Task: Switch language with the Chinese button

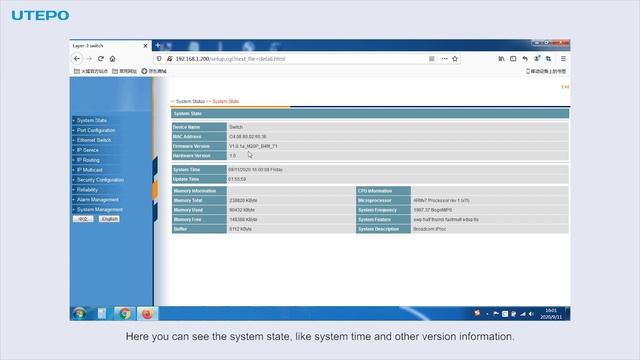Action: point(83,219)
